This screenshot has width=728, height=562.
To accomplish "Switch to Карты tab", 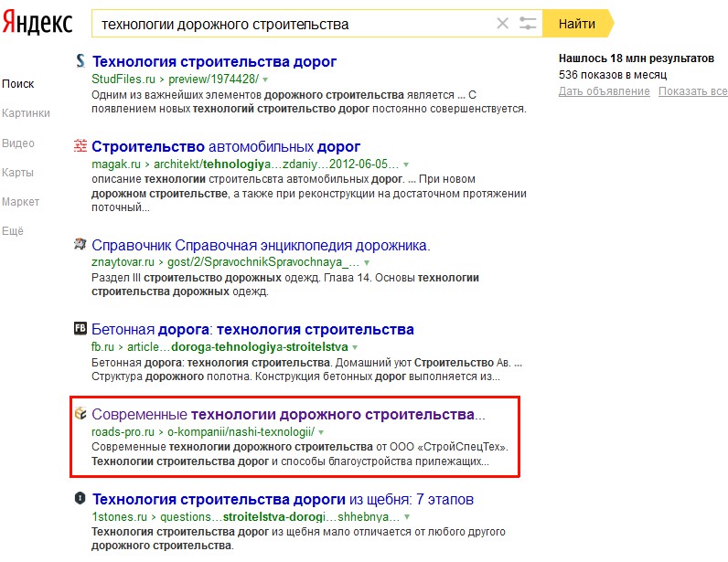I will coord(17,173).
